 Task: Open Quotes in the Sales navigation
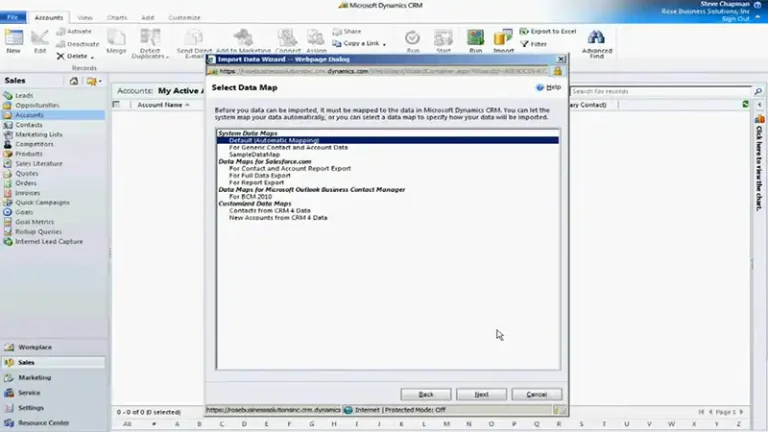click(26, 173)
